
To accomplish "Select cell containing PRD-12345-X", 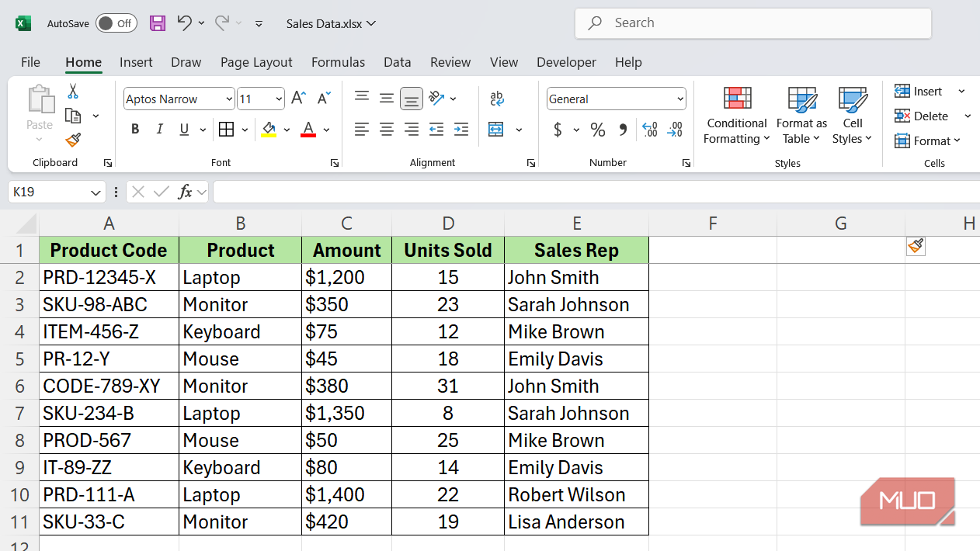I will click(109, 277).
